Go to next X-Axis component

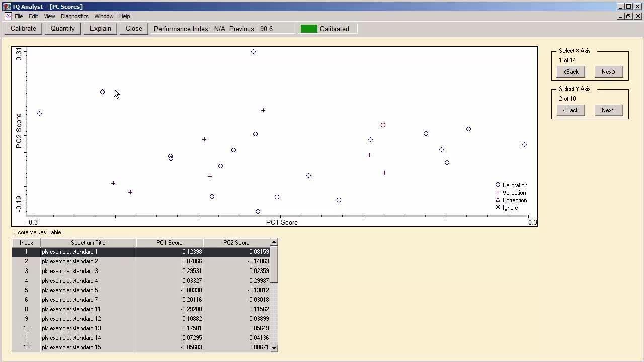pos(608,72)
